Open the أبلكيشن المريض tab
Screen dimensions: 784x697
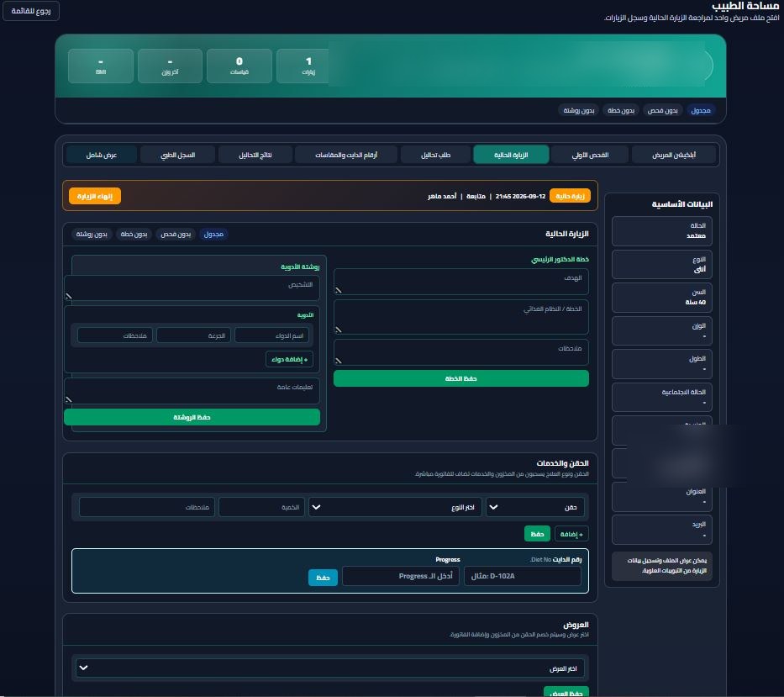click(x=673, y=155)
